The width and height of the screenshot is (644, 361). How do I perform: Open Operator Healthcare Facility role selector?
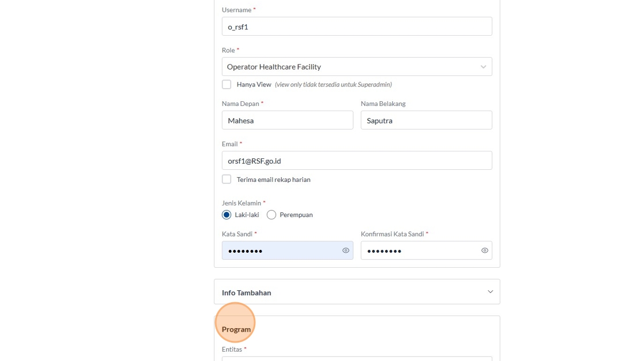click(x=351, y=67)
